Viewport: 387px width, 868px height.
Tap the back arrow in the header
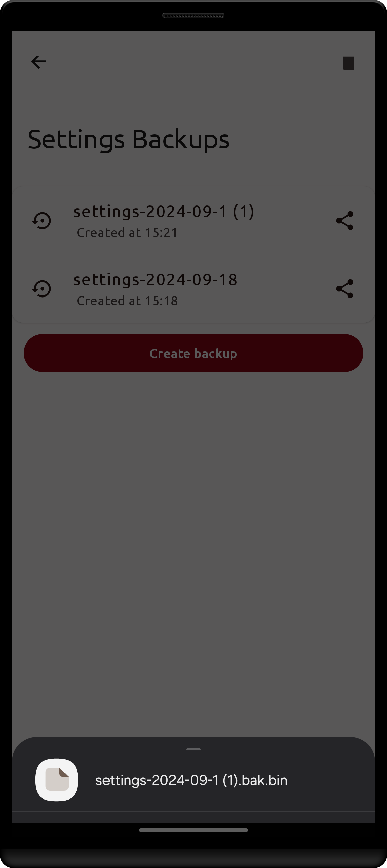[x=39, y=62]
